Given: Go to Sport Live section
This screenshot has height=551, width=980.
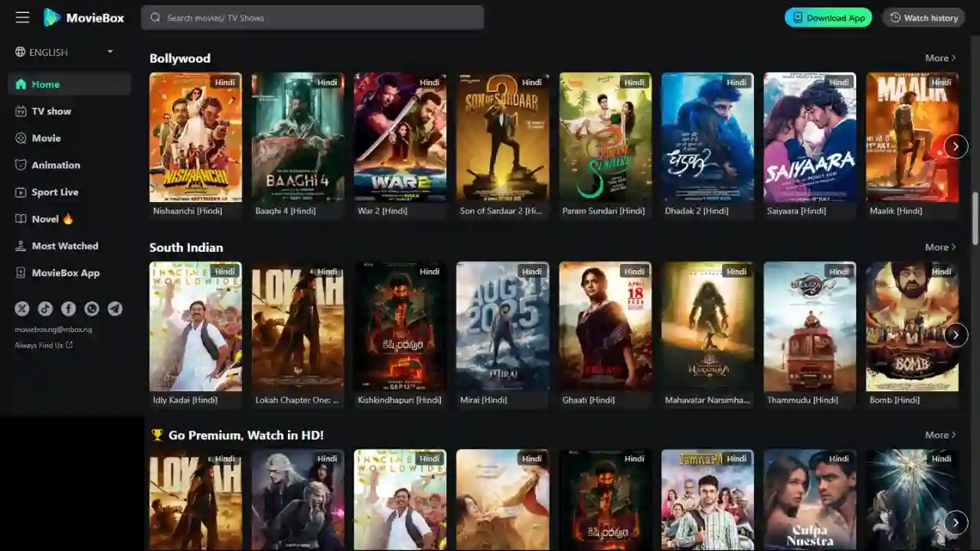Looking at the screenshot, I should pos(54,191).
